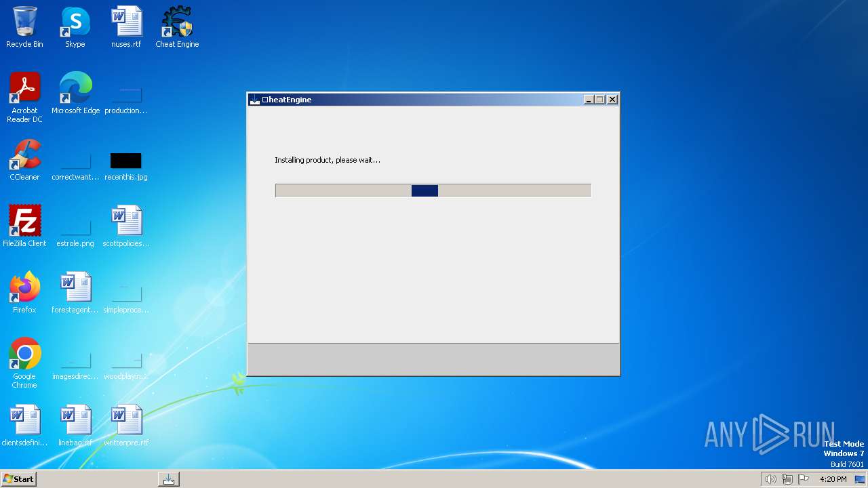Open the Action Center flag icon

804,479
